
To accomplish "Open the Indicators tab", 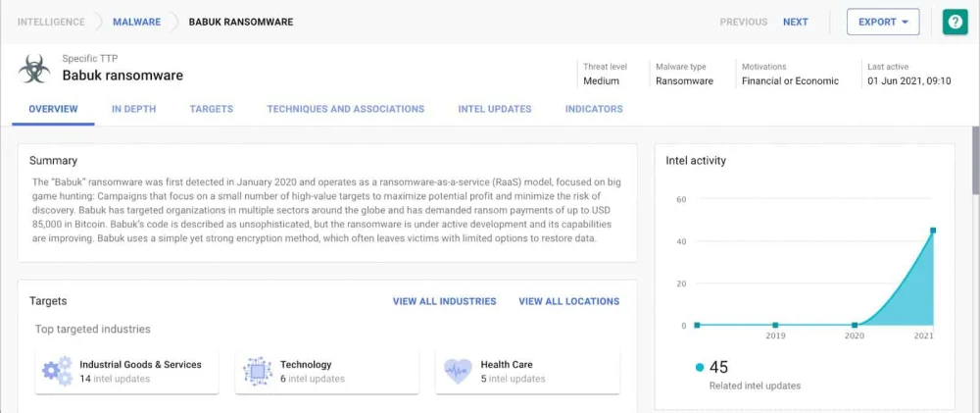I will pos(594,109).
